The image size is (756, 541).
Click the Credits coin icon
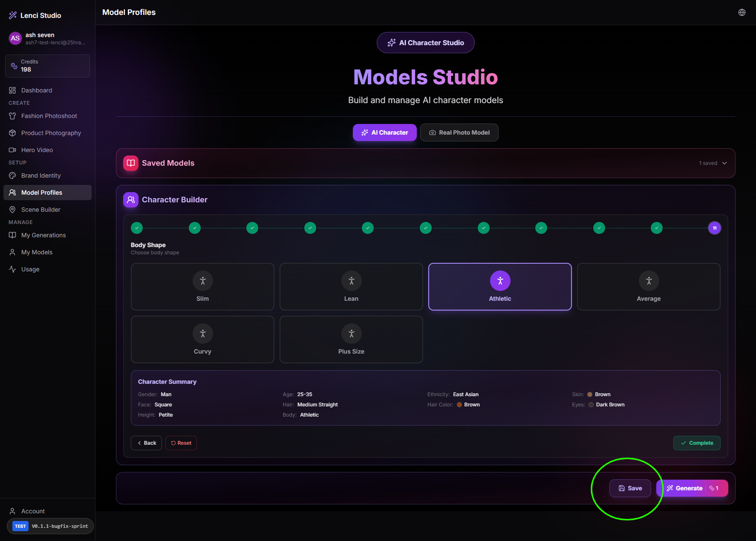tap(14, 66)
